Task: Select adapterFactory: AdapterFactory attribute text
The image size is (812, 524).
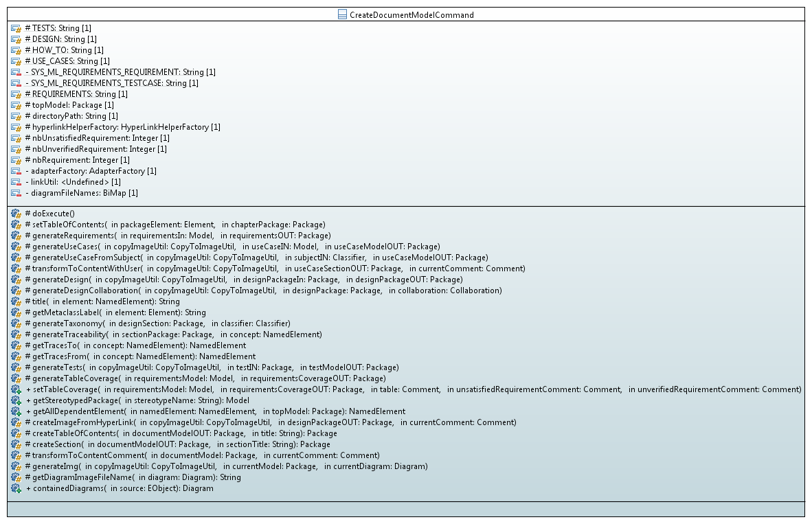Action: (x=91, y=171)
